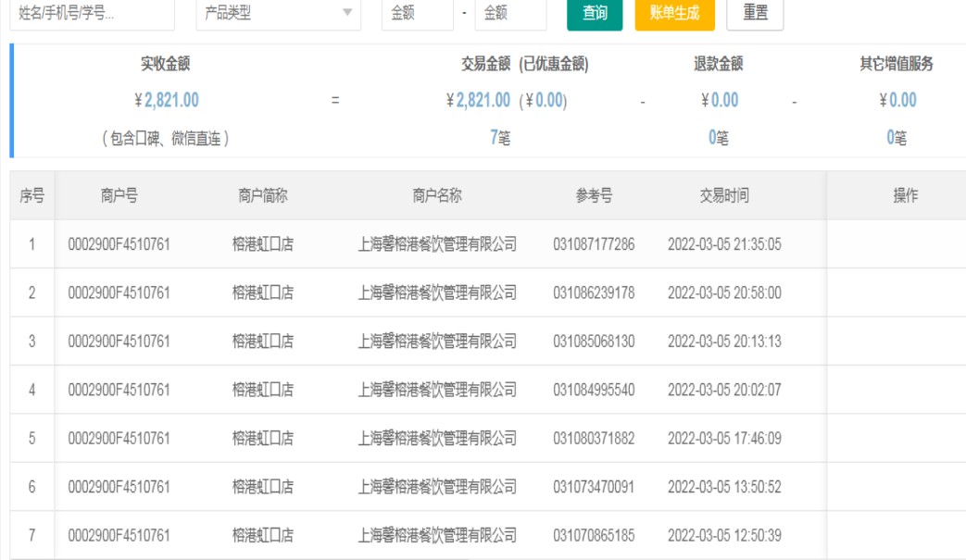
Task: Click the 参考号 column header
Action: (594, 195)
